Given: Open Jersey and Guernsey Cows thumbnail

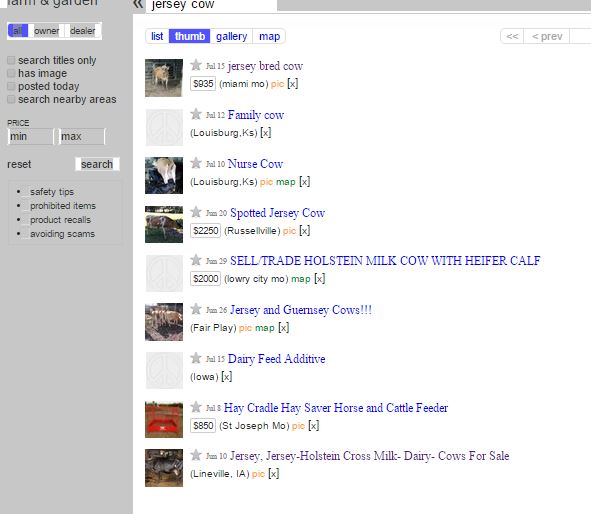Looking at the screenshot, I should pos(164,322).
